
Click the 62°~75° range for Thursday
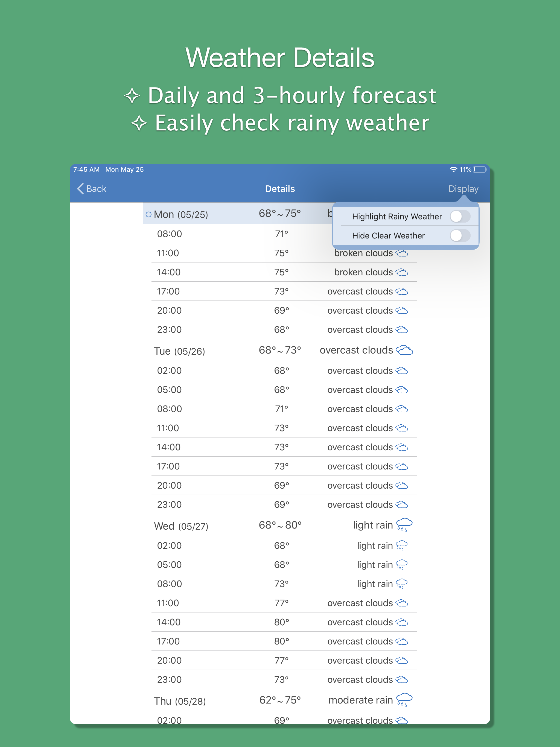(280, 701)
